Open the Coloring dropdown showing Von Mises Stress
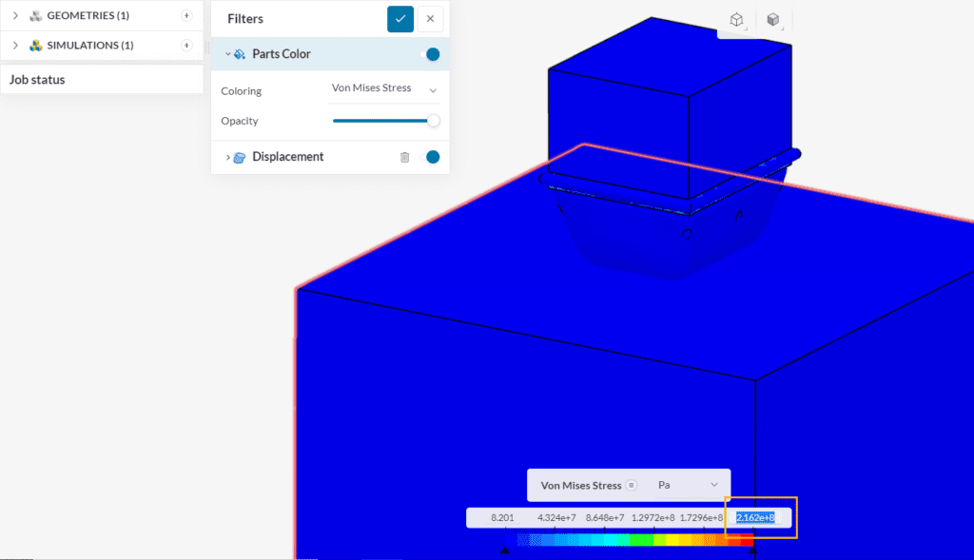 coord(384,88)
